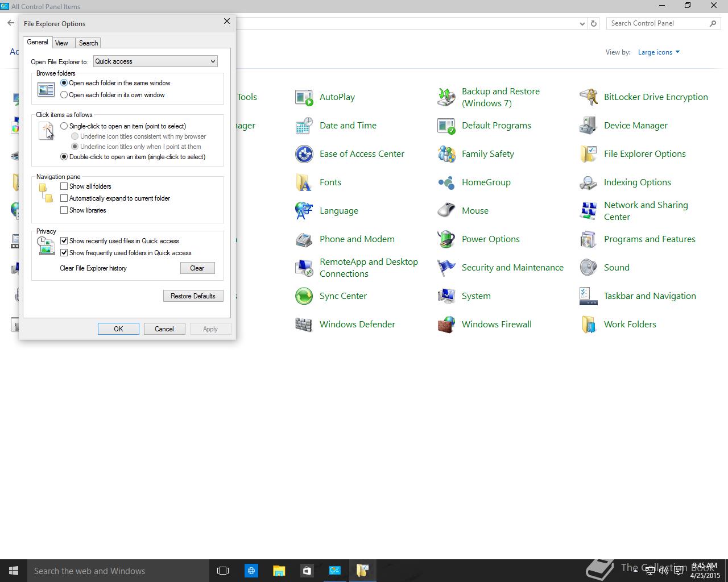728x582 pixels.
Task: Click the Device Manager icon
Action: click(x=588, y=126)
